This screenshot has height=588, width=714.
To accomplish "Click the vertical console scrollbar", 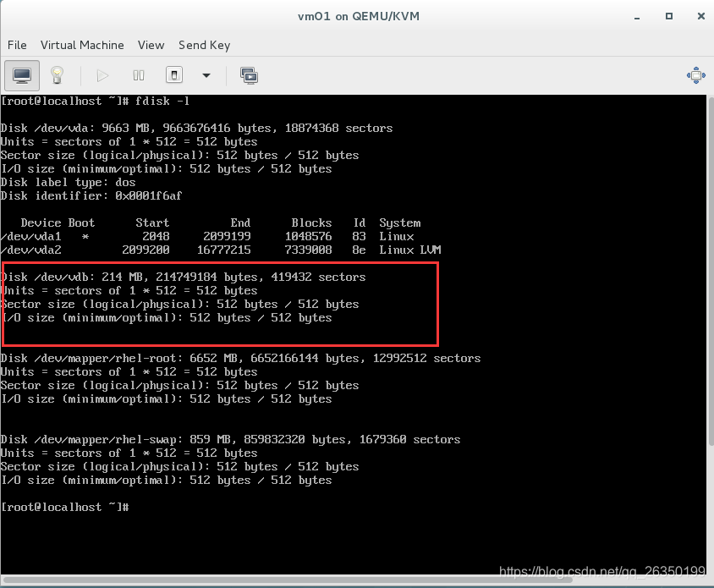I will click(x=711, y=271).
